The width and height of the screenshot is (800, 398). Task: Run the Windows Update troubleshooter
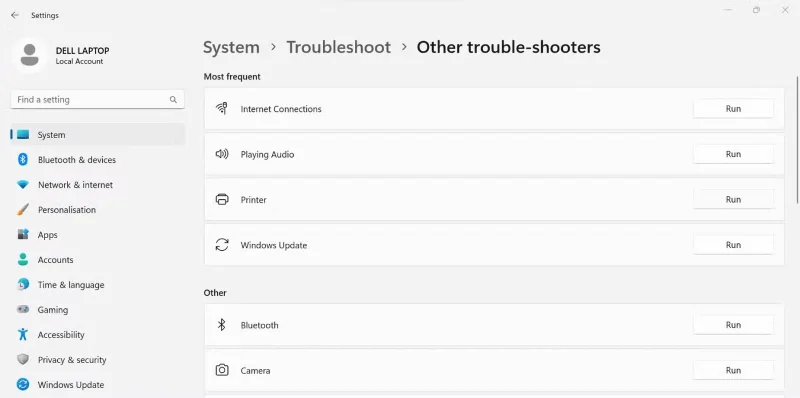point(733,245)
